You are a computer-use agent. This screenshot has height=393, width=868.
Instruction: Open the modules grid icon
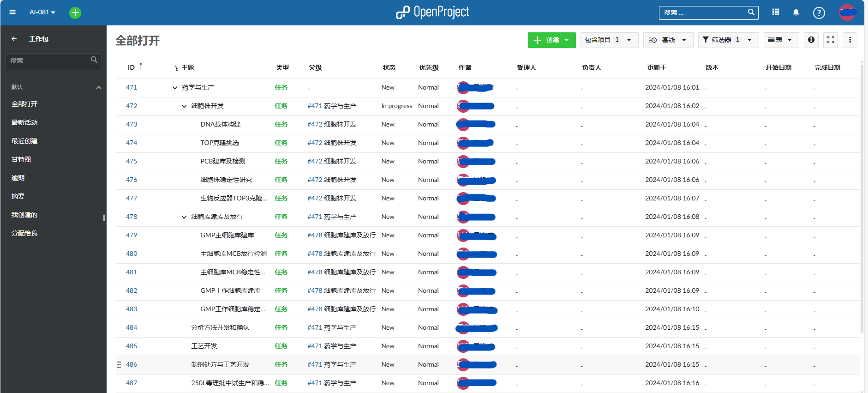pos(776,12)
